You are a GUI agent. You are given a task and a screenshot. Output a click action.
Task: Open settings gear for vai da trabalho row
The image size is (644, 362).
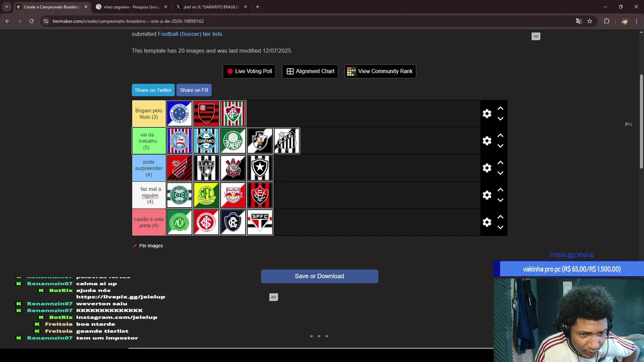[x=487, y=141]
